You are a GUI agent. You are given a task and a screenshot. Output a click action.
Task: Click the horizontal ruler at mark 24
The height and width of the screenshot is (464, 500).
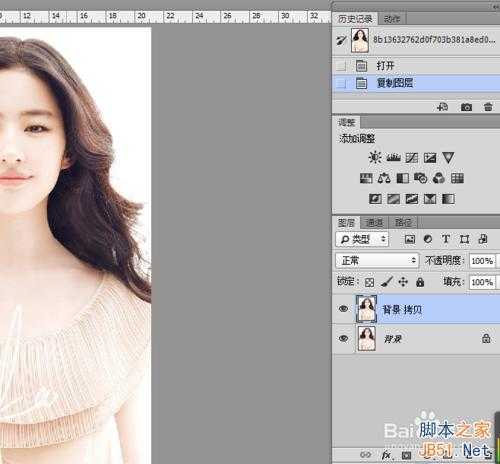click(x=199, y=16)
